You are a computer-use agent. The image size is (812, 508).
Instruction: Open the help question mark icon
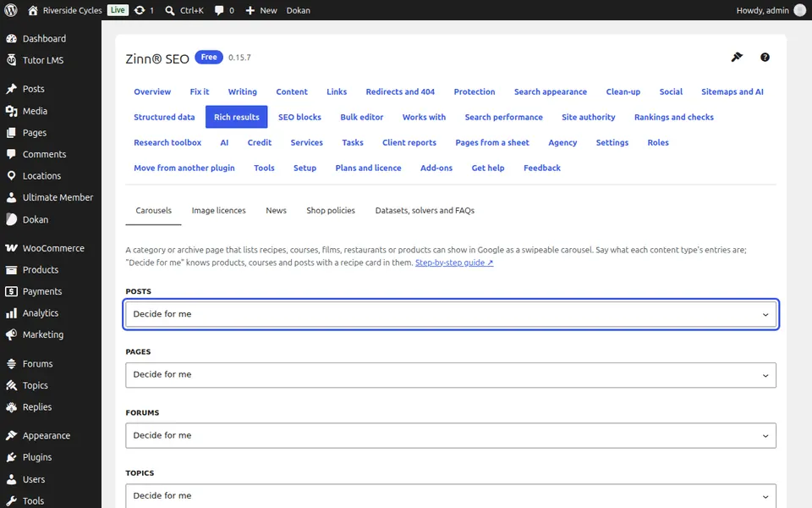click(x=765, y=57)
